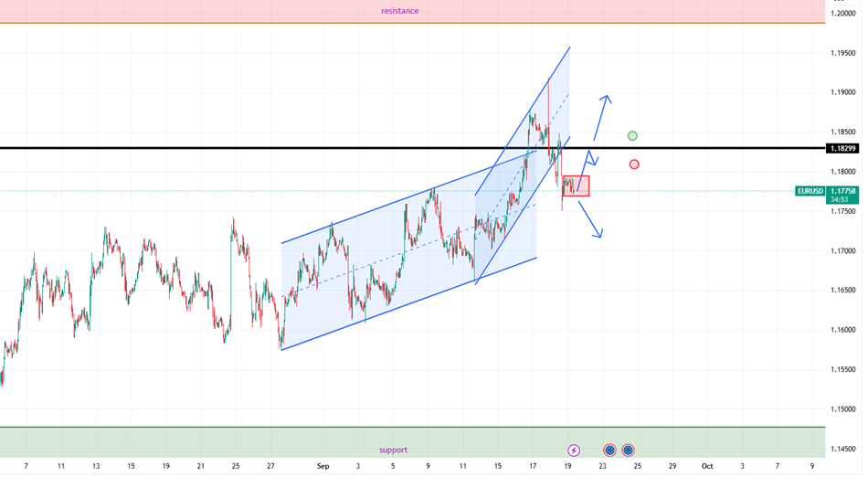Click the 'Sep' label on the time axis
This screenshot has width=868, height=477.
pyautogui.click(x=323, y=466)
